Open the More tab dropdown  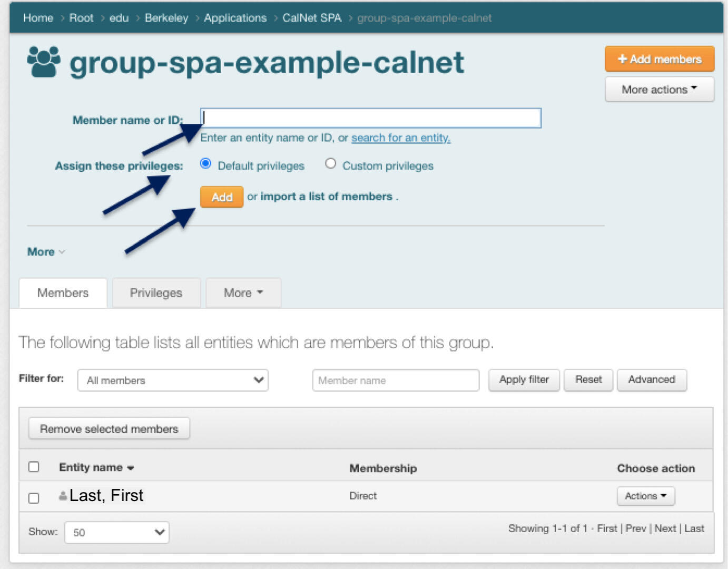coord(243,292)
